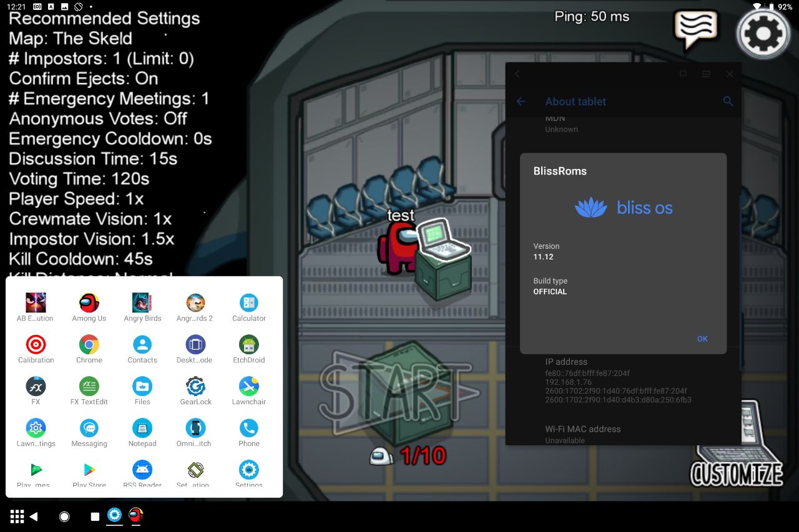
Task: Open the Play Store app
Action: click(89, 474)
